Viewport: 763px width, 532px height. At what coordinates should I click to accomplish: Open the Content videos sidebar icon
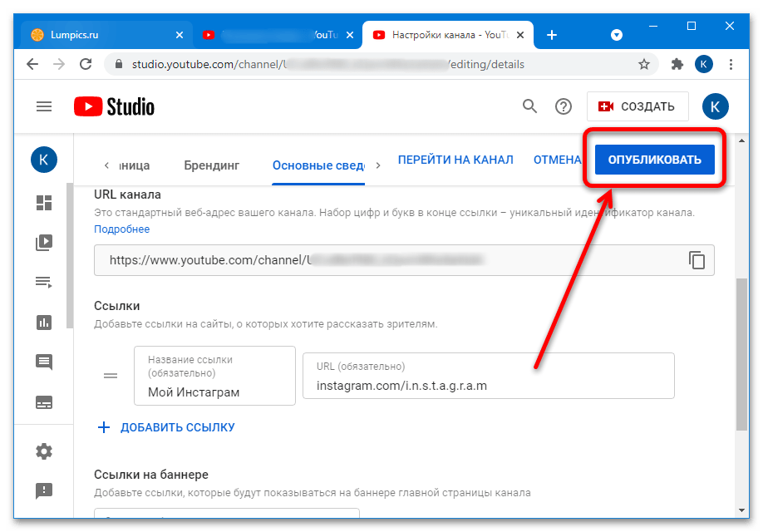pyautogui.click(x=44, y=244)
